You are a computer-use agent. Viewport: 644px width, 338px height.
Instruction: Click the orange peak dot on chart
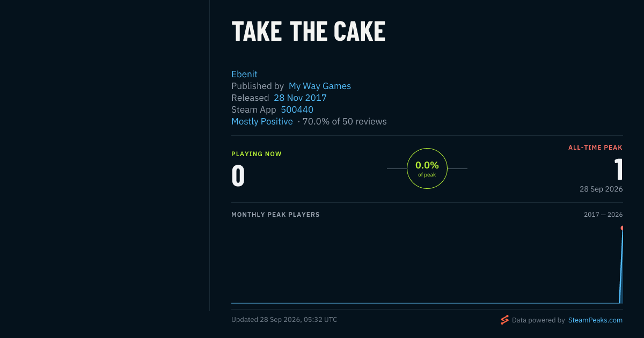[622, 228]
